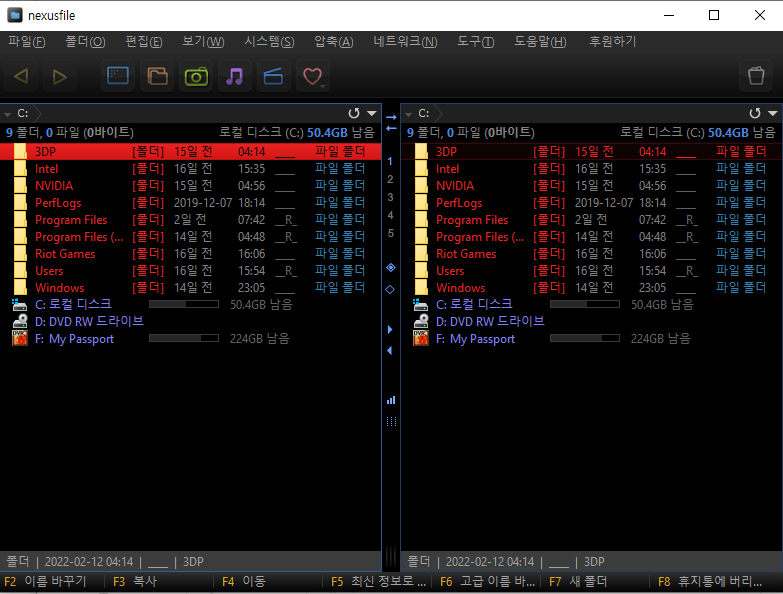
Task: Click F3 복사 button
Action: (159, 582)
